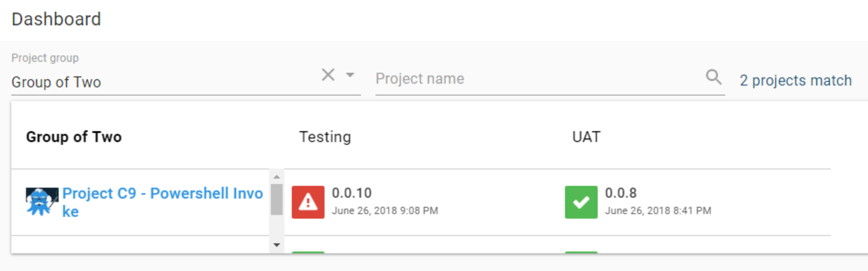This screenshot has width=868, height=271.
Task: Select the UAT column header
Action: pos(585,137)
